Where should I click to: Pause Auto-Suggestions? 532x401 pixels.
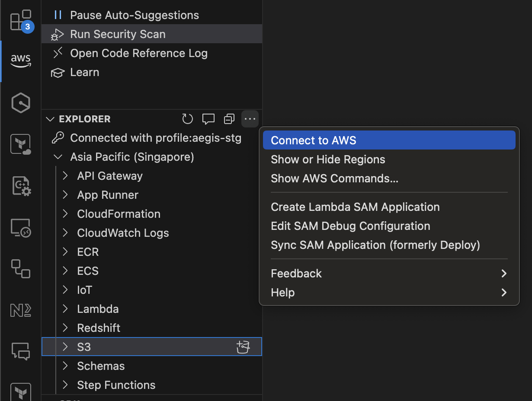[134, 15]
